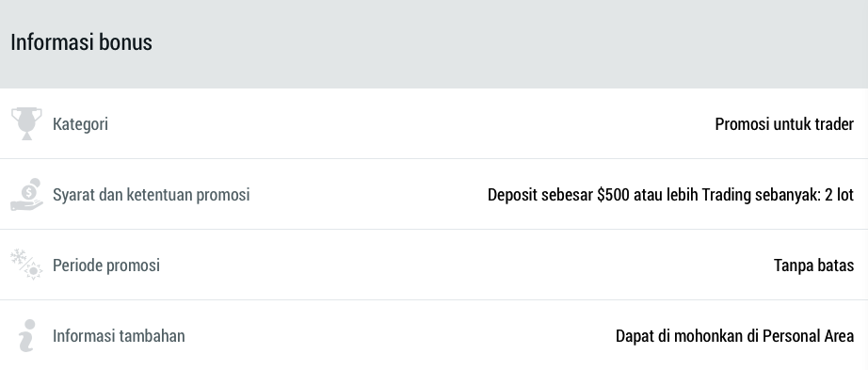
Task: Click the snowflake and sun period icon
Action: coord(26,265)
